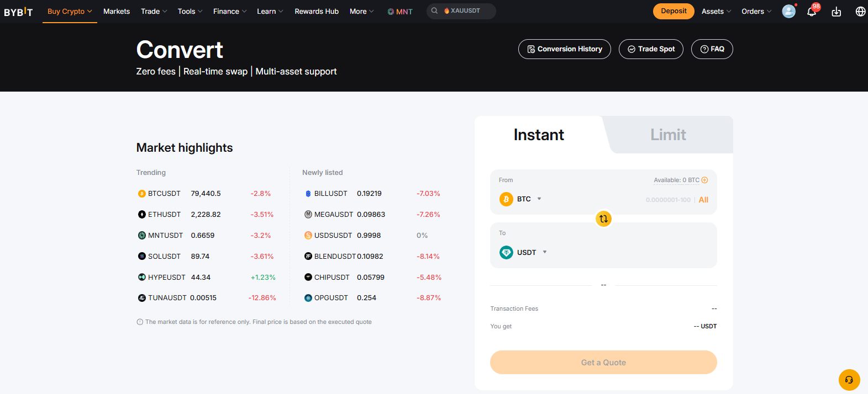Viewport: 868px width, 394px height.
Task: Open notifications bell icon
Action: pos(812,12)
